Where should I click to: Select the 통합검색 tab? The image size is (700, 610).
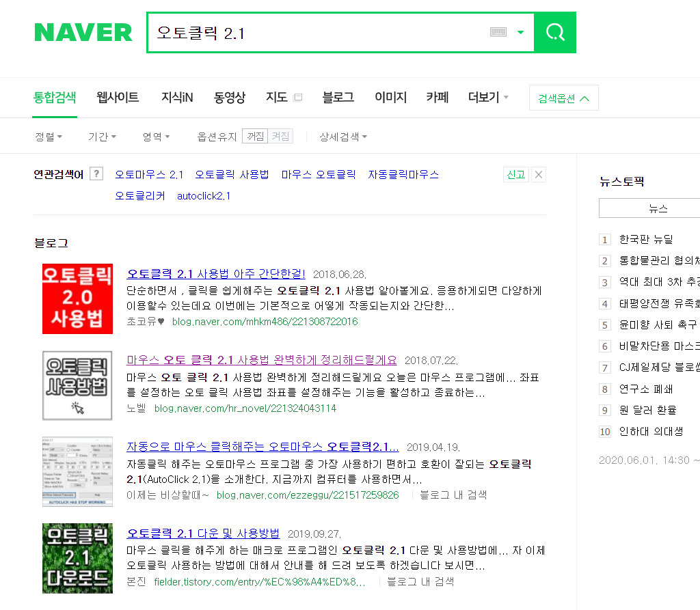coord(55,97)
